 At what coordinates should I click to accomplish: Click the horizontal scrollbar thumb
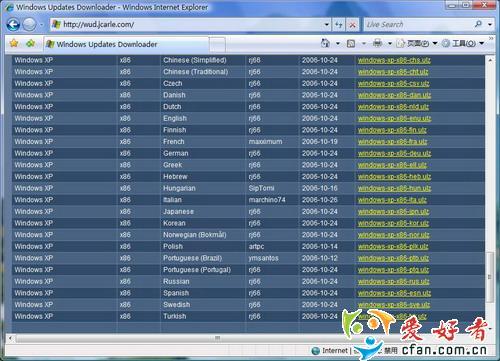217,338
